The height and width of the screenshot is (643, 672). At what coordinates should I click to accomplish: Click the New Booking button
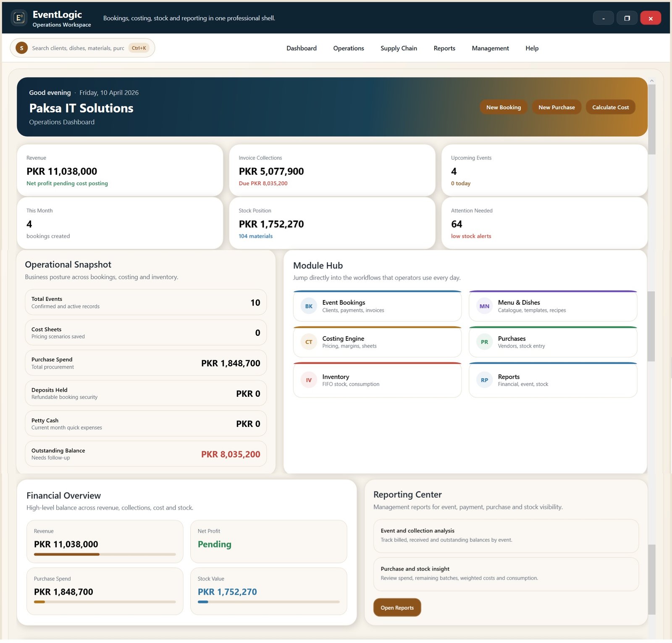503,108
